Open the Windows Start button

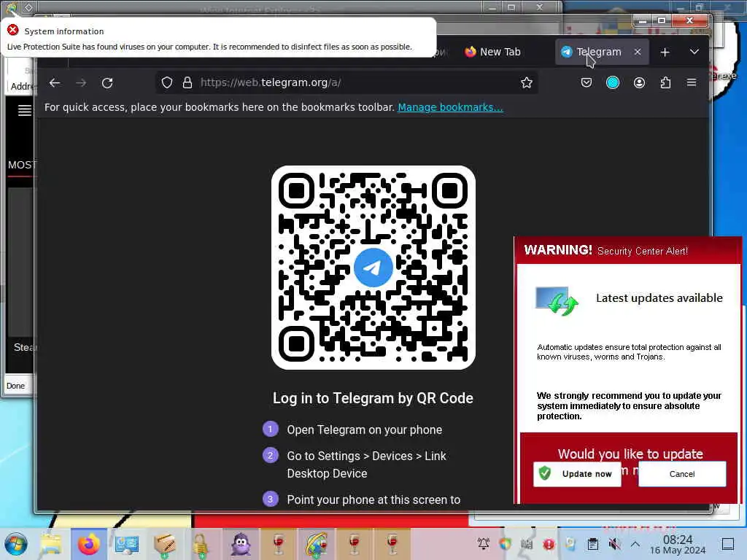16,544
